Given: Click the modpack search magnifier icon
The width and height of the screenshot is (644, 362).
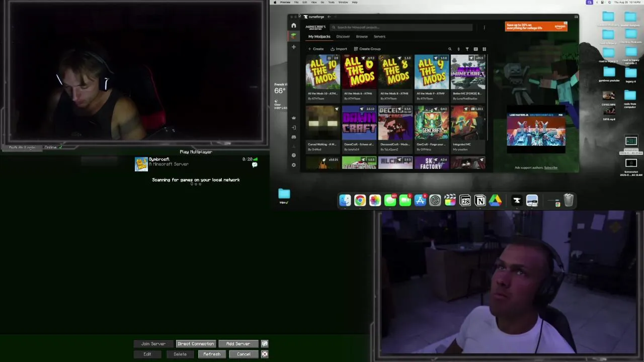Looking at the screenshot, I should (x=450, y=49).
